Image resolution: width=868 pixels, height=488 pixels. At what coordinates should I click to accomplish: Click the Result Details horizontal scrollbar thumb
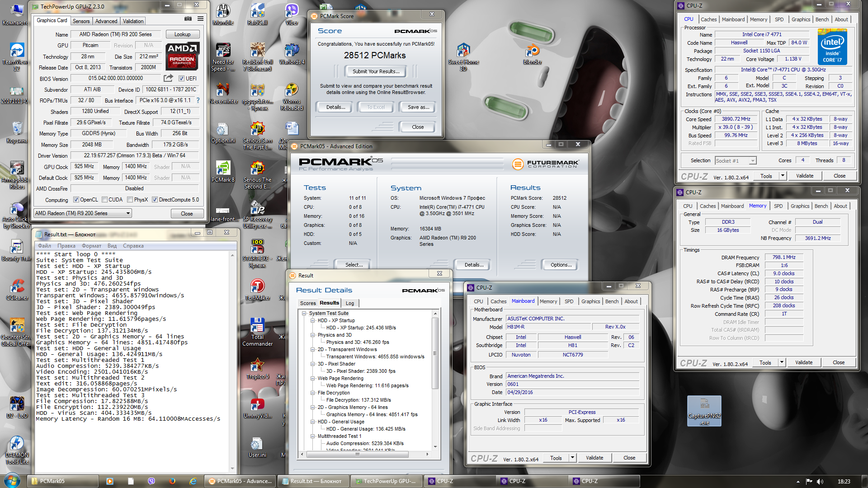(x=357, y=455)
